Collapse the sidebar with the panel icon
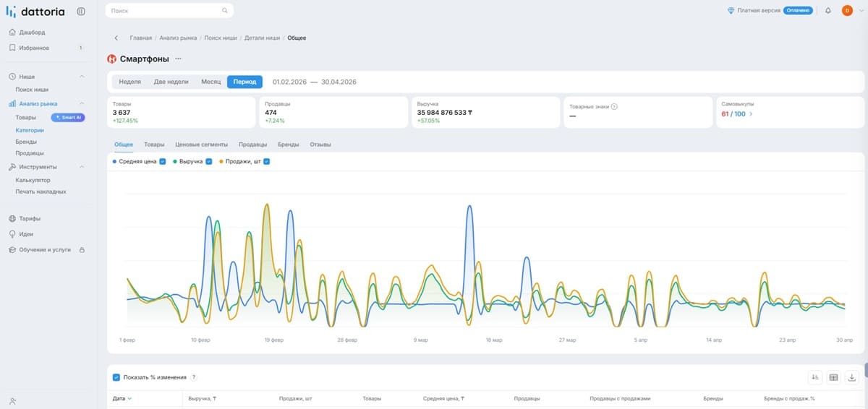 (80, 11)
